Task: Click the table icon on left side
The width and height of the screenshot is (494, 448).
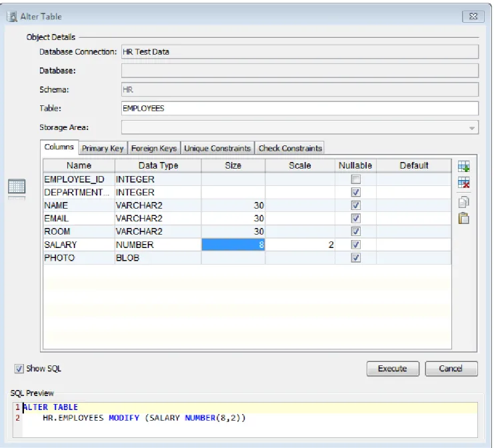Action: click(x=17, y=186)
